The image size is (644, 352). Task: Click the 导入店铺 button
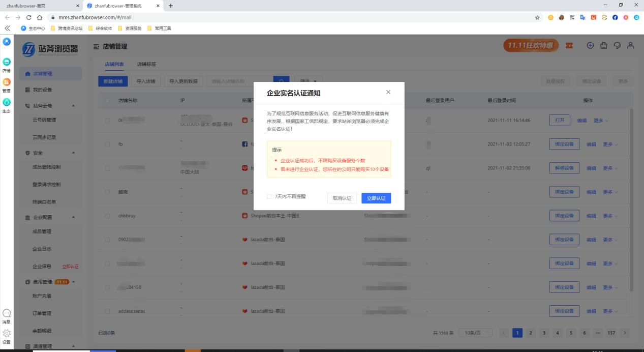click(x=146, y=81)
